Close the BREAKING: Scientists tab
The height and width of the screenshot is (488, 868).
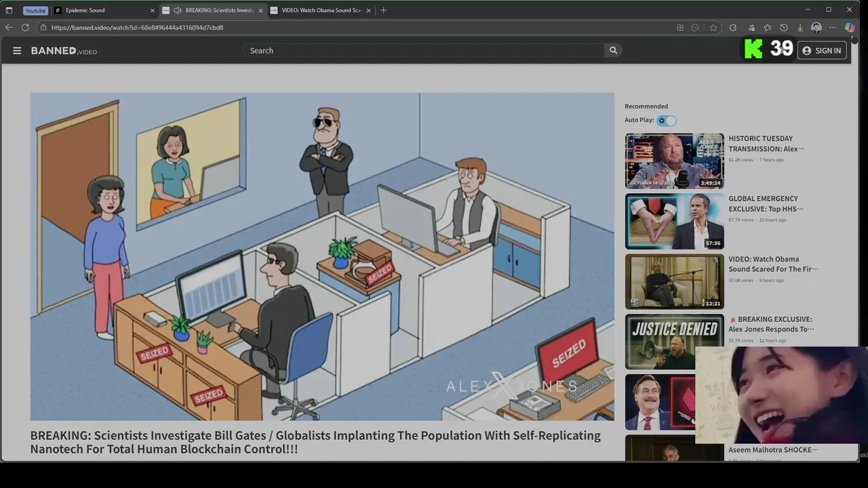[x=260, y=10]
